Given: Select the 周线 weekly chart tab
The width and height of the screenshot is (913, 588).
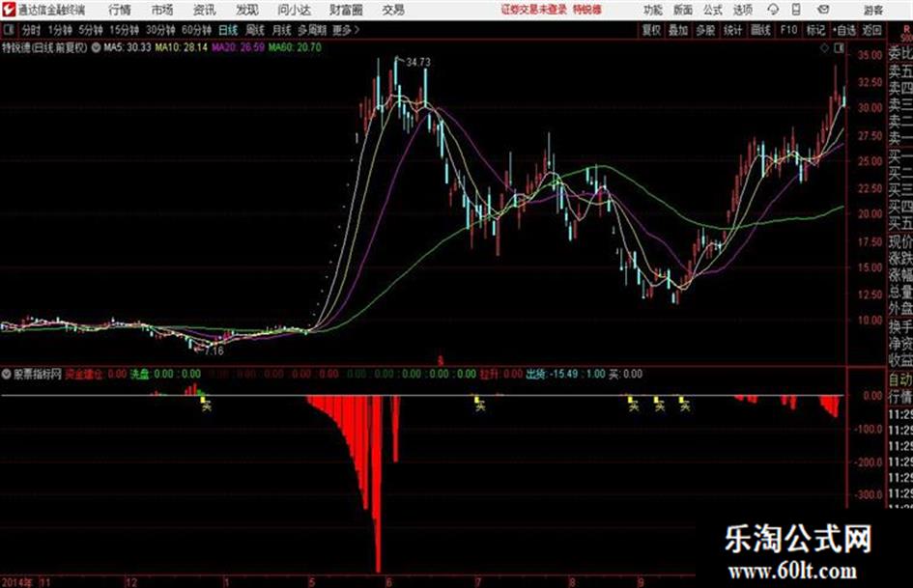Looking at the screenshot, I should (x=255, y=30).
